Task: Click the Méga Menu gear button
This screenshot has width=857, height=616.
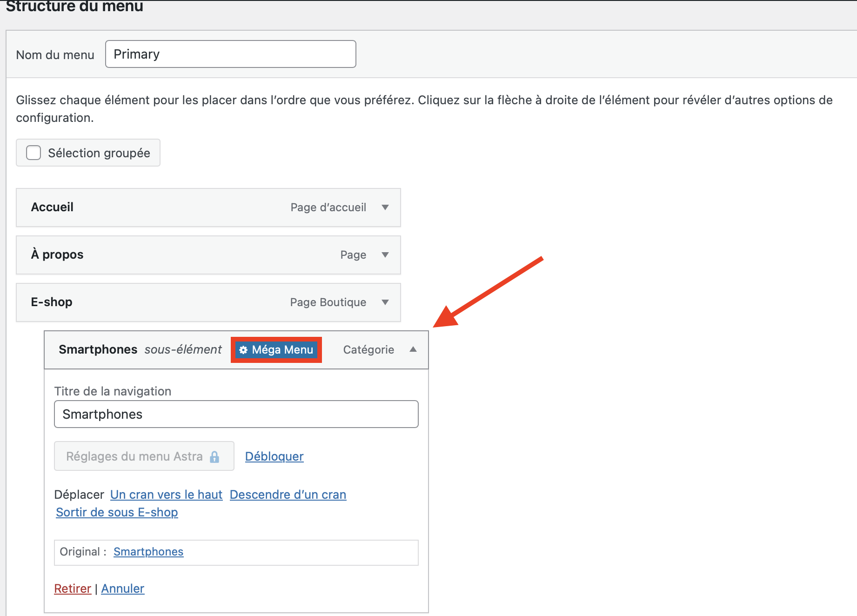Action: tap(276, 350)
